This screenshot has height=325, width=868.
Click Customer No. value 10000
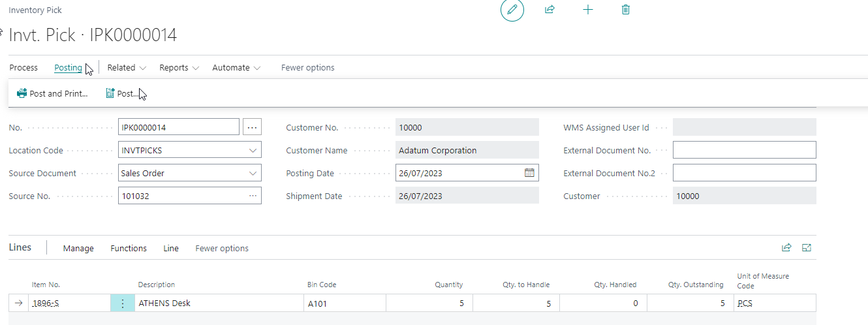click(467, 127)
